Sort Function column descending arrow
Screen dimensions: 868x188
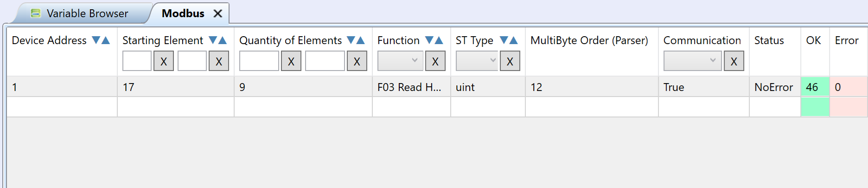click(429, 40)
